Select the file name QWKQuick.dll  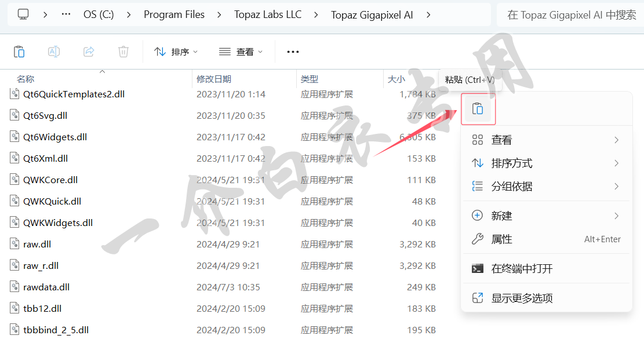[x=52, y=201]
